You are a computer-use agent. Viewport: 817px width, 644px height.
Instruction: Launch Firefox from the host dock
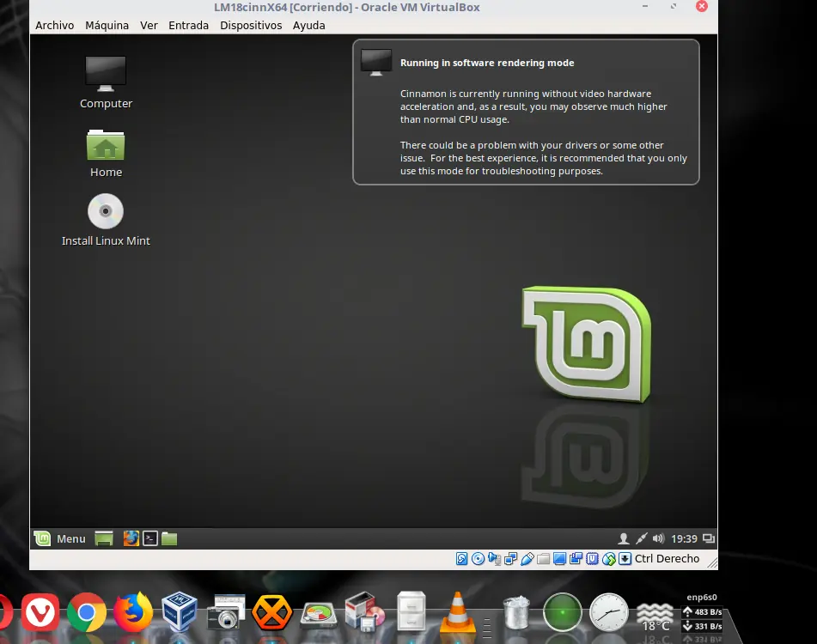133,611
